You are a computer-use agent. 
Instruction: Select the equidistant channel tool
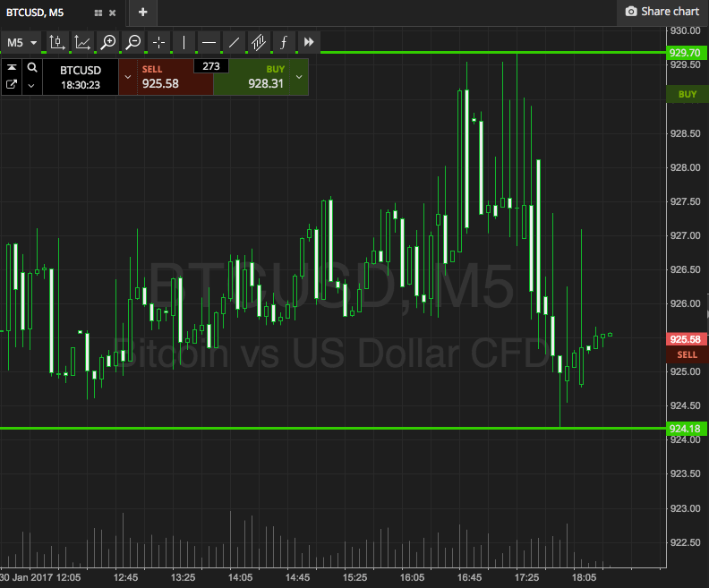tap(259, 42)
